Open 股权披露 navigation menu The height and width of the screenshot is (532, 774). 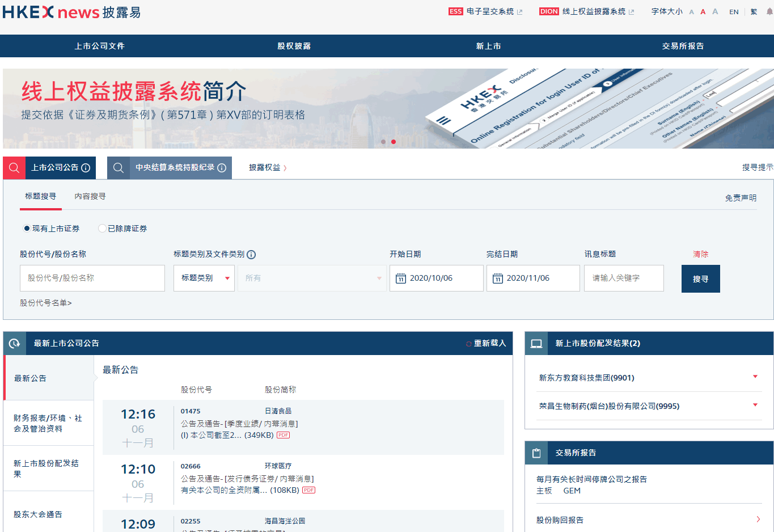[294, 46]
